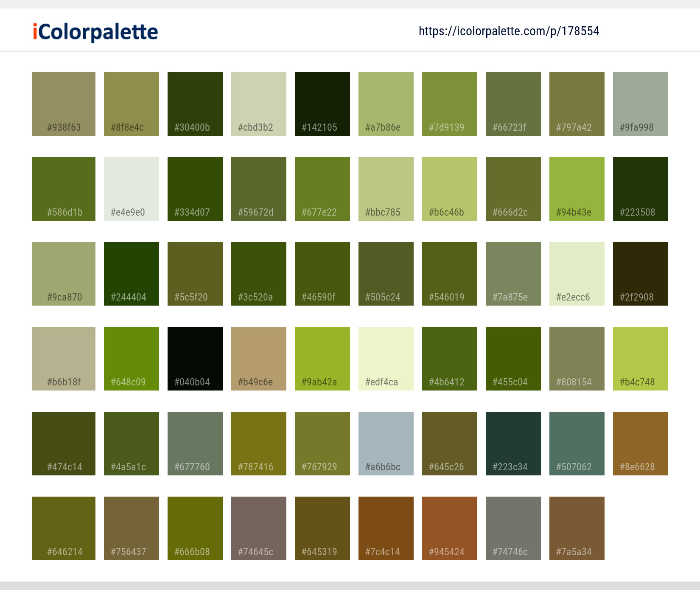Select the #646214 swatch

(x=64, y=528)
